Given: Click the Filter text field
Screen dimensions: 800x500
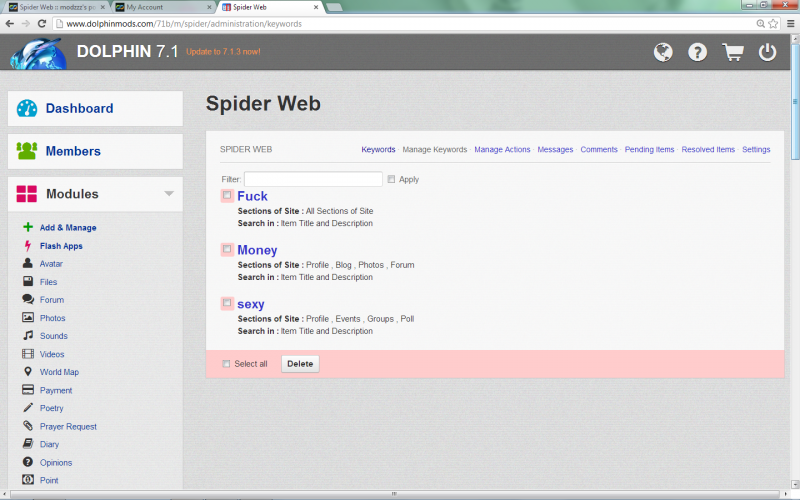Looking at the screenshot, I should [x=313, y=179].
